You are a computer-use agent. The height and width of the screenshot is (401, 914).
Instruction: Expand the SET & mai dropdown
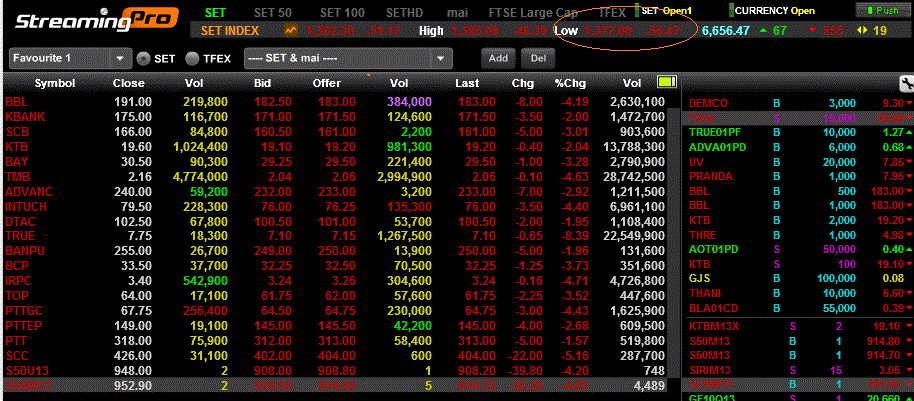(x=348, y=58)
